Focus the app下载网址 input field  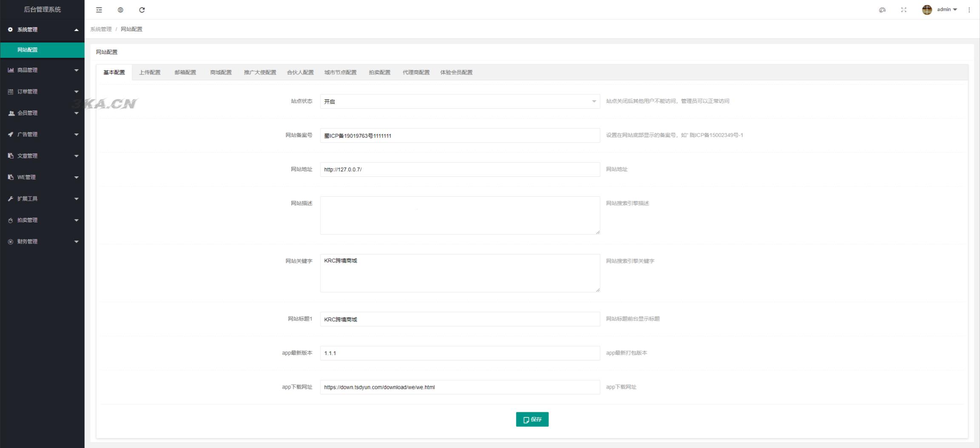(x=460, y=387)
